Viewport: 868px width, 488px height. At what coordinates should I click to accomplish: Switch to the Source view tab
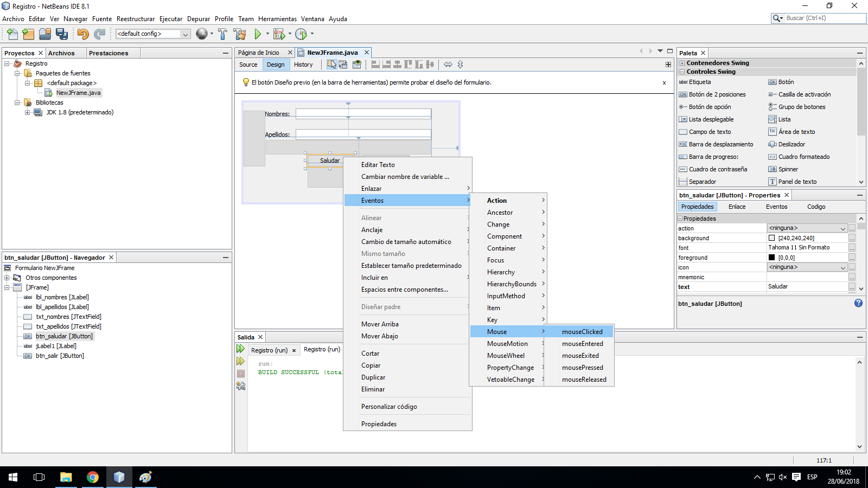tap(248, 65)
